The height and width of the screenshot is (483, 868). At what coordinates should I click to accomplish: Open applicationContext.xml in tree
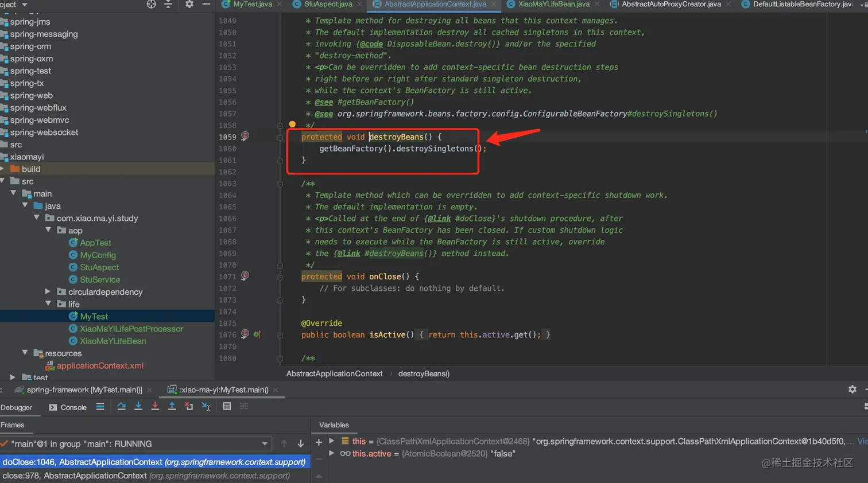pyautogui.click(x=100, y=365)
